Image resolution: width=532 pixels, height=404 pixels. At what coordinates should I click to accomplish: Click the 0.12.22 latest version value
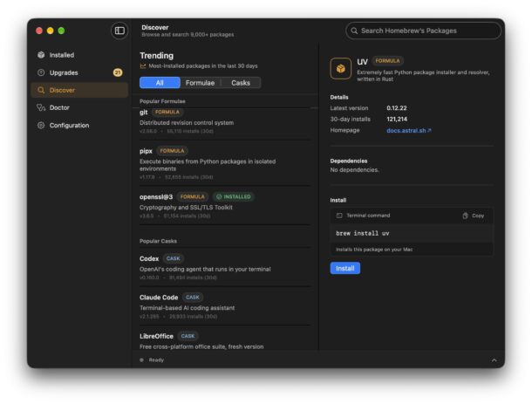(x=397, y=108)
